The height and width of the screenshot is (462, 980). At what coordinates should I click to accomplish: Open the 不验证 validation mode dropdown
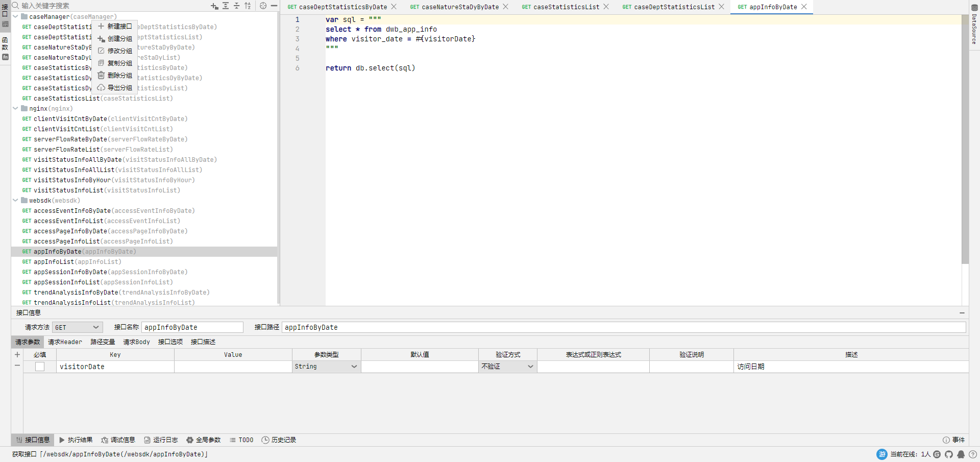(507, 367)
